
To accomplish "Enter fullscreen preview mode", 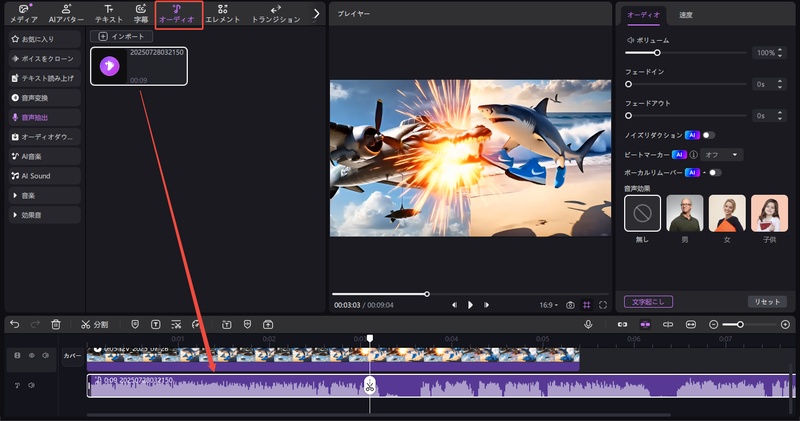I will pos(603,305).
